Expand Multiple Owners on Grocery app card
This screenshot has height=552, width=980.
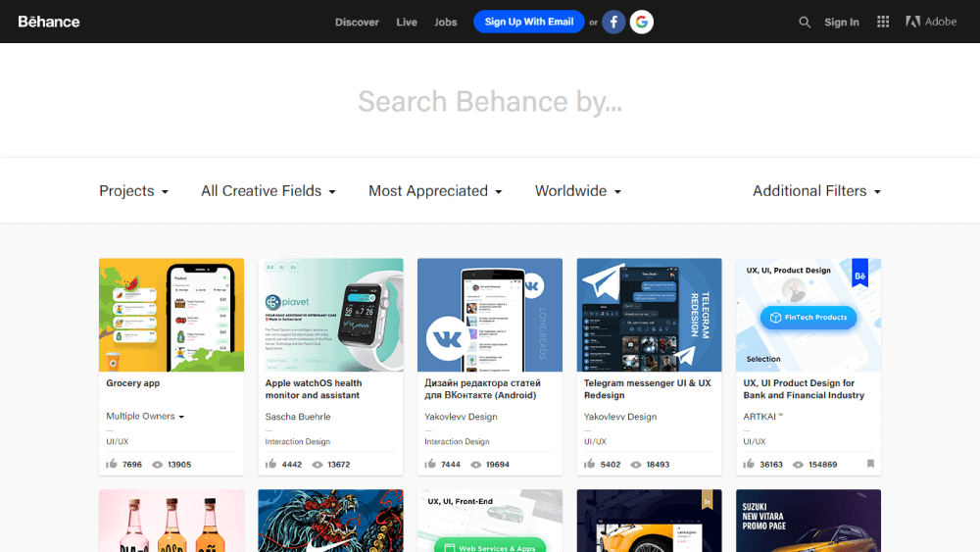[145, 417]
